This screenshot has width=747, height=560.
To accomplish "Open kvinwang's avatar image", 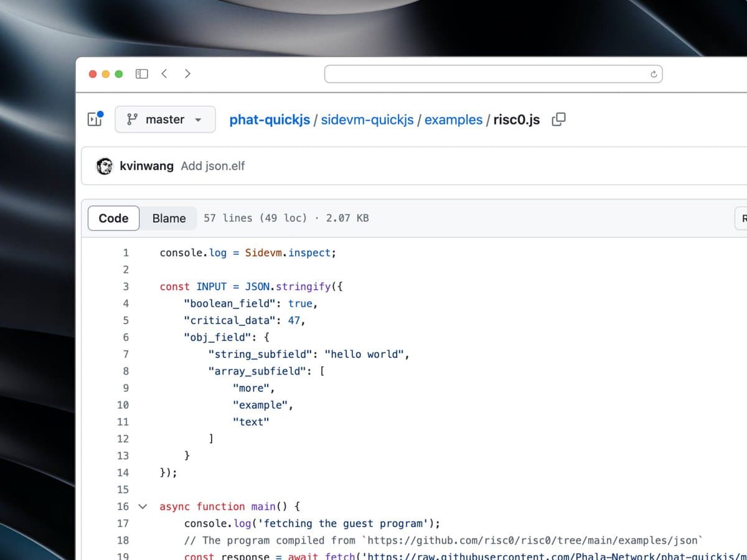I will 105,166.
